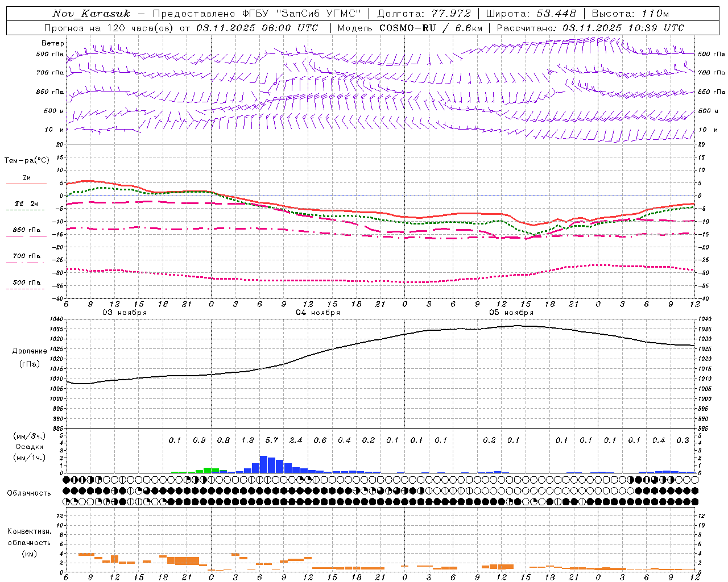The image size is (728, 582).
Task: Click the (мм/1ч.) precipitation unit label
Action: [30, 458]
